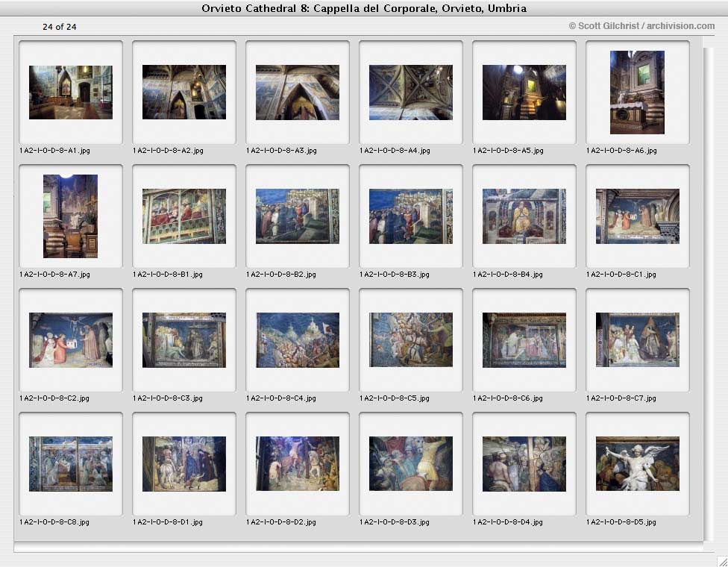The image size is (728, 567).
Task: Open thumbnail 1A2-I-O-D-8-C7.jpg
Action: click(x=637, y=340)
